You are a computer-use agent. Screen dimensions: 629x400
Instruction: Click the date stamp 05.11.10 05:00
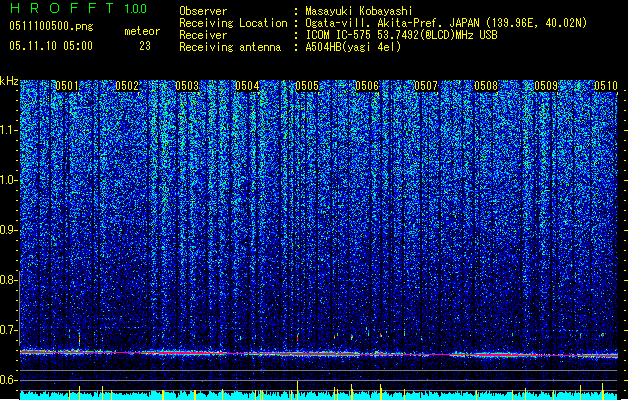coord(51,46)
